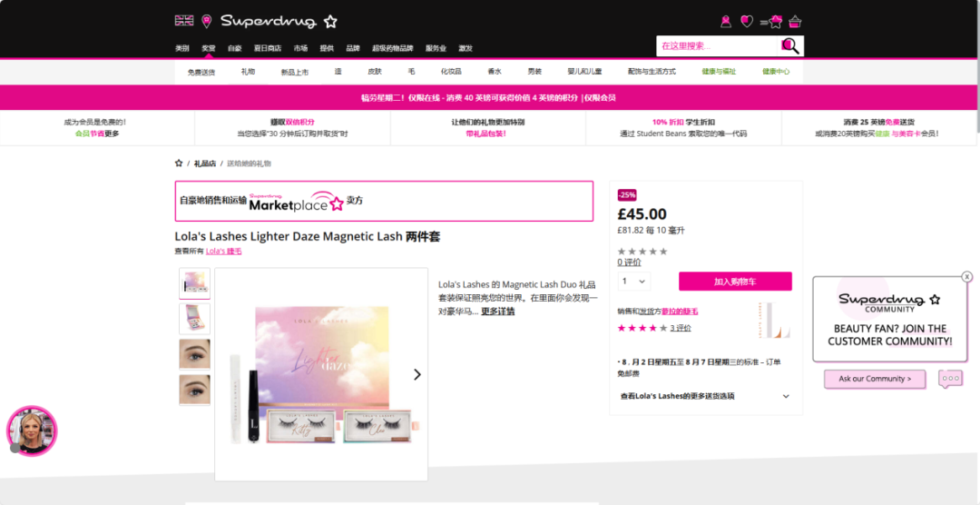
Task: Open the 类别 menu
Action: 181,48
